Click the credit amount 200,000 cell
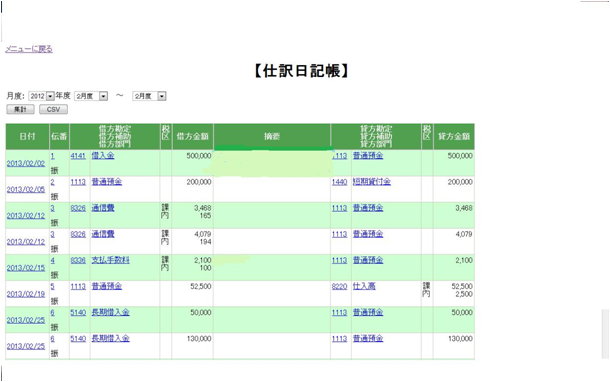The height and width of the screenshot is (382, 610). tap(454, 189)
